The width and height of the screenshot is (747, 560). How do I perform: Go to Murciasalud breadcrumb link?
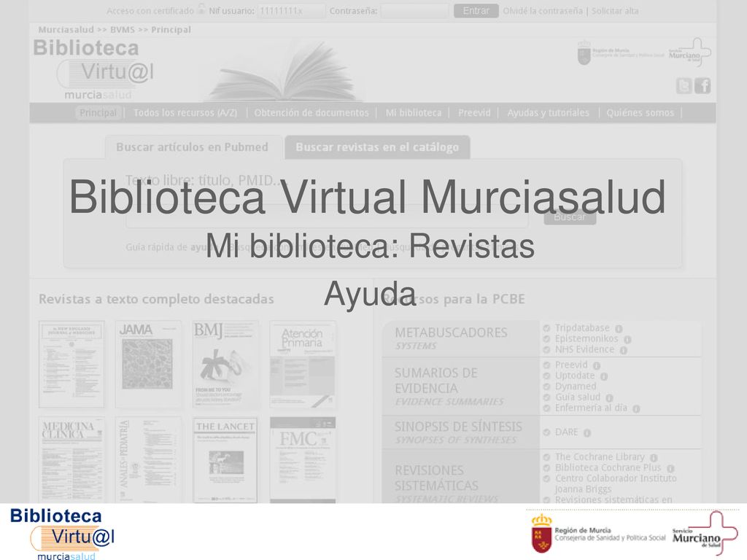(66, 29)
